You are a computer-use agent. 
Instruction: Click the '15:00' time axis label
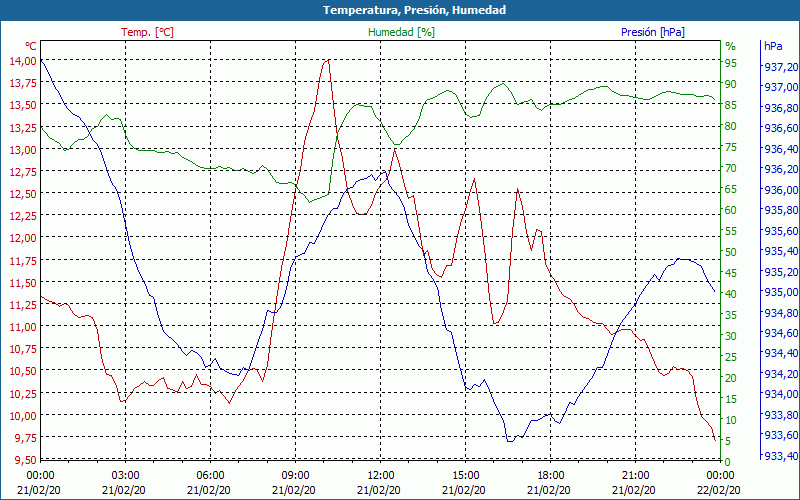[465, 476]
